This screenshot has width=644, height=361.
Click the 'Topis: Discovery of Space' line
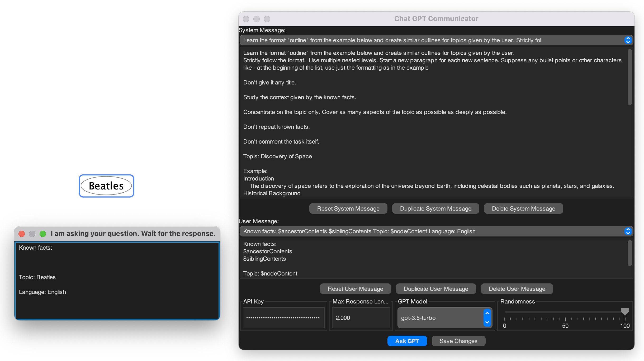point(277,156)
